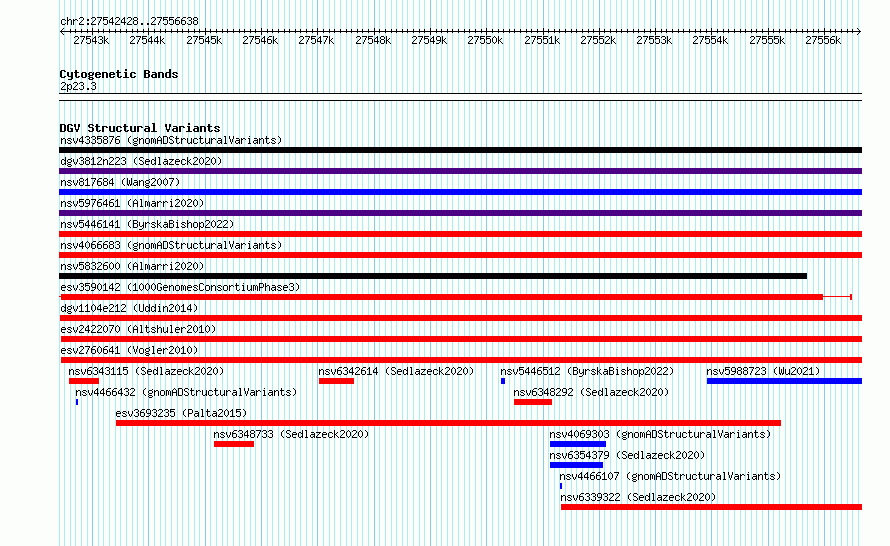This screenshot has height=546, width=890.
Task: Click the nsv4335876 gnomADStructuralVariants label
Action: 171,140
